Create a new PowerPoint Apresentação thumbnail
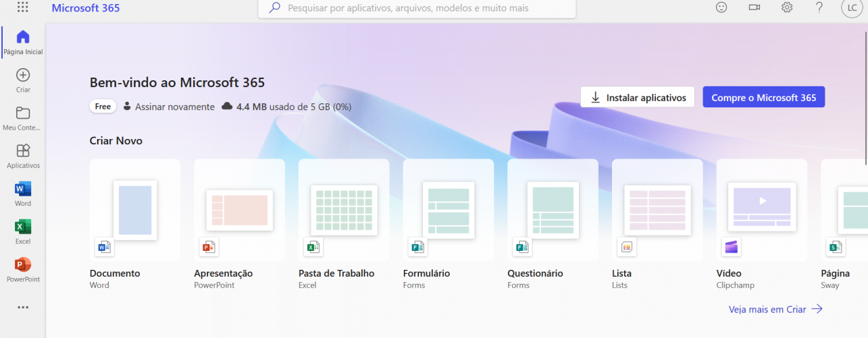This screenshot has width=868, height=338. tap(239, 210)
